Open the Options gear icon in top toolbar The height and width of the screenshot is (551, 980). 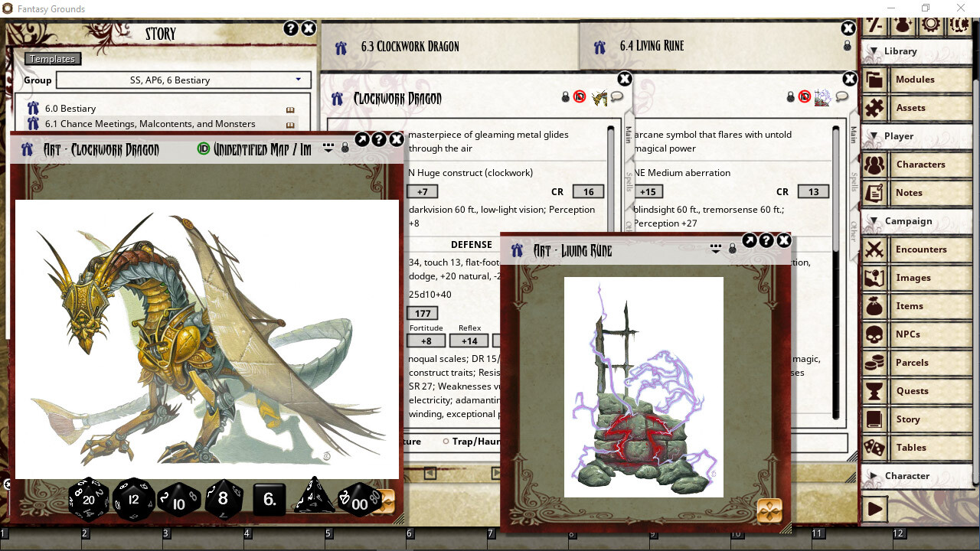click(931, 24)
